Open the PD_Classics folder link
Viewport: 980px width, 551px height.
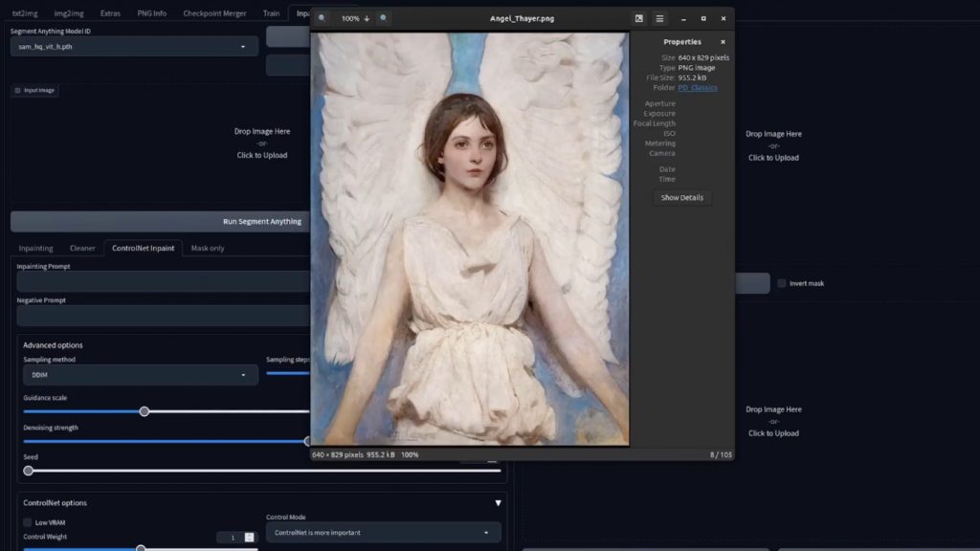pos(697,88)
